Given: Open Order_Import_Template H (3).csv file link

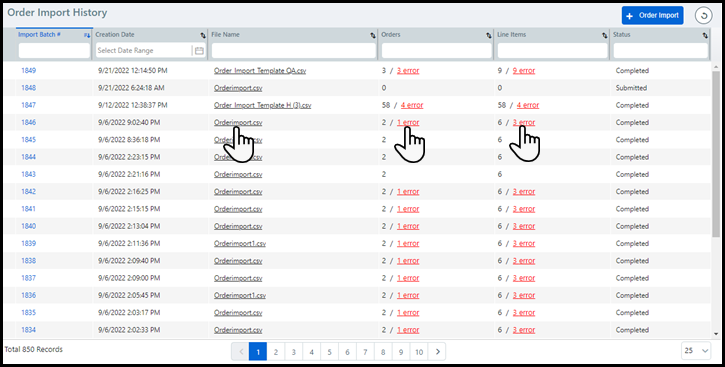Looking at the screenshot, I should (x=262, y=105).
